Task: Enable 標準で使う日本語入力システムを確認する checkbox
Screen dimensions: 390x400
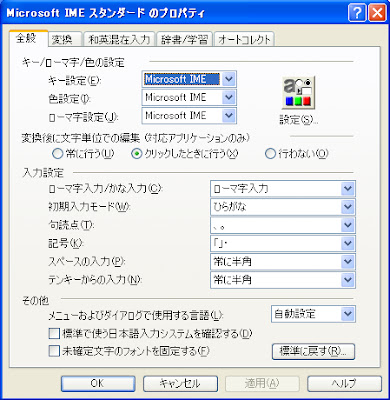Action: (54, 334)
